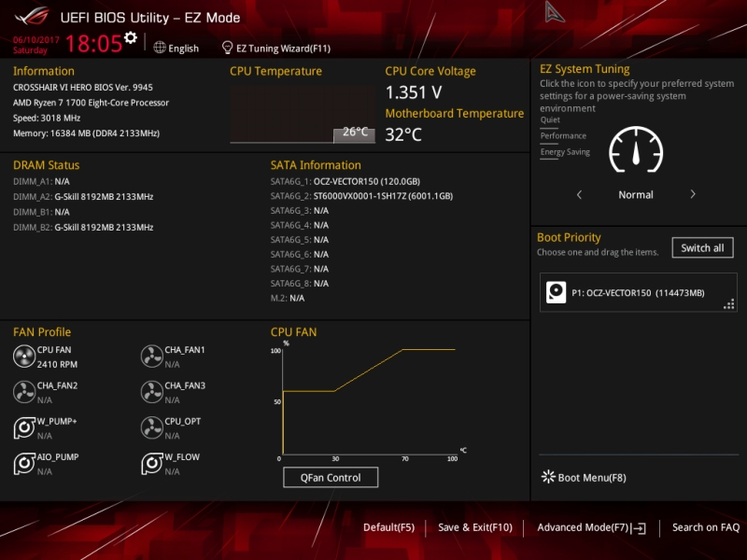Image resolution: width=747 pixels, height=560 pixels.
Task: Click the DIMM_A1: N/A row
Action: click(41, 181)
